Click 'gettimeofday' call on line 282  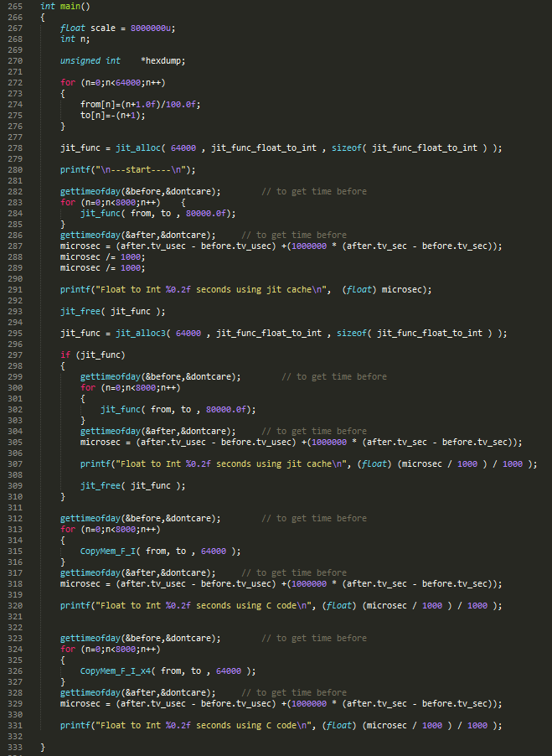[90, 191]
